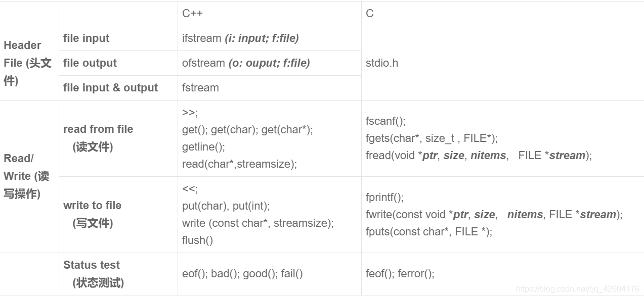Image resolution: width=644 pixels, height=298 pixels.
Task: Select the getline() line in C++ column
Action: (x=203, y=147)
